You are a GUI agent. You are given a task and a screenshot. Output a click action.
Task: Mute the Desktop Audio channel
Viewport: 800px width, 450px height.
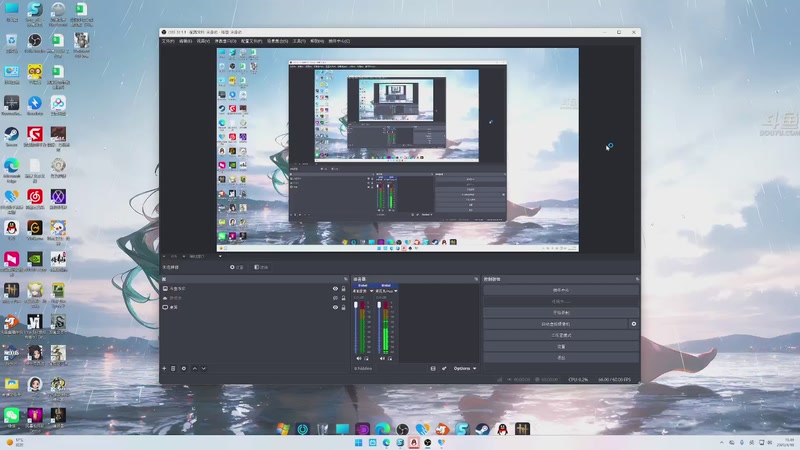(358, 358)
